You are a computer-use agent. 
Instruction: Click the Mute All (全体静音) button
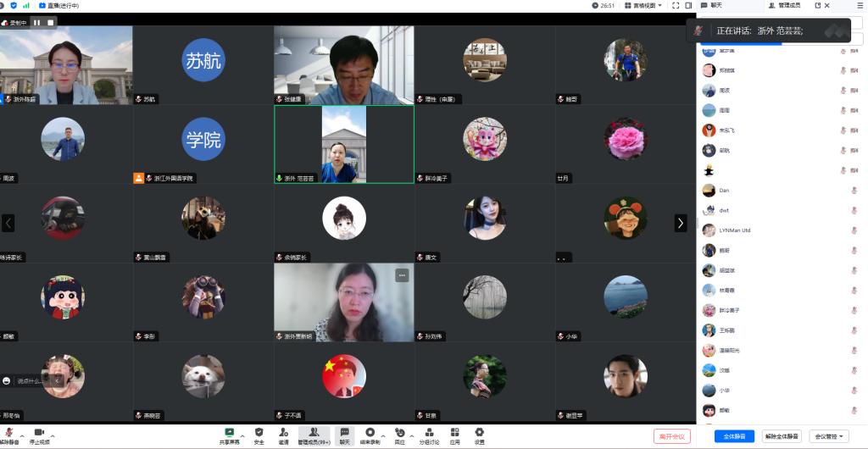734,436
